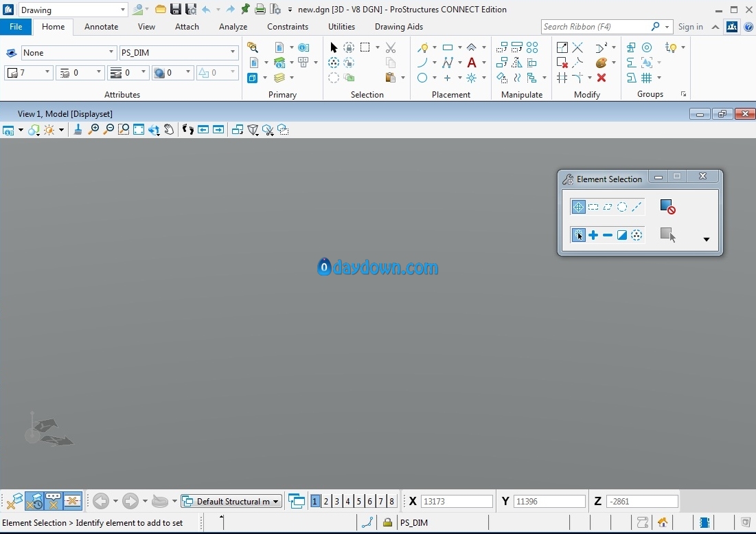This screenshot has height=534, width=756.
Task: Click View Next arrow icon
Action: (218, 129)
